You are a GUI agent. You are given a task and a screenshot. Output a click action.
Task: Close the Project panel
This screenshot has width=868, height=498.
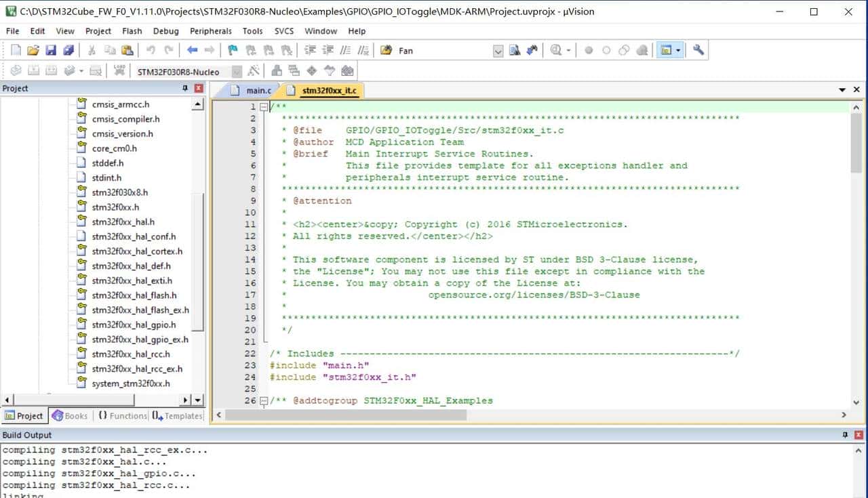click(x=199, y=89)
